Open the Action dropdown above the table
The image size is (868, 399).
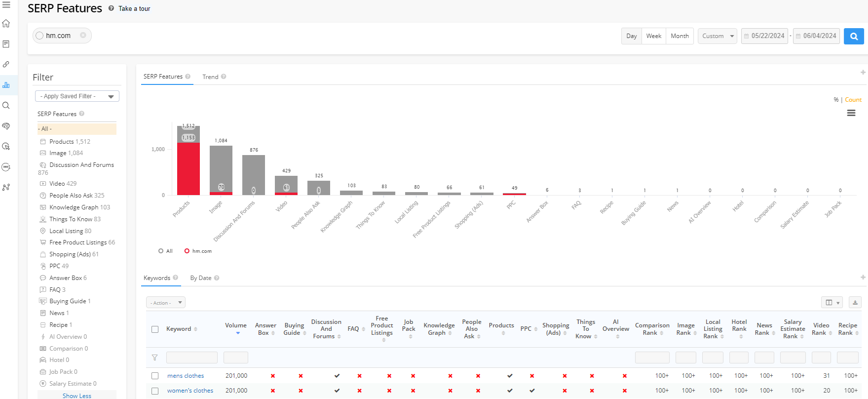pyautogui.click(x=165, y=303)
